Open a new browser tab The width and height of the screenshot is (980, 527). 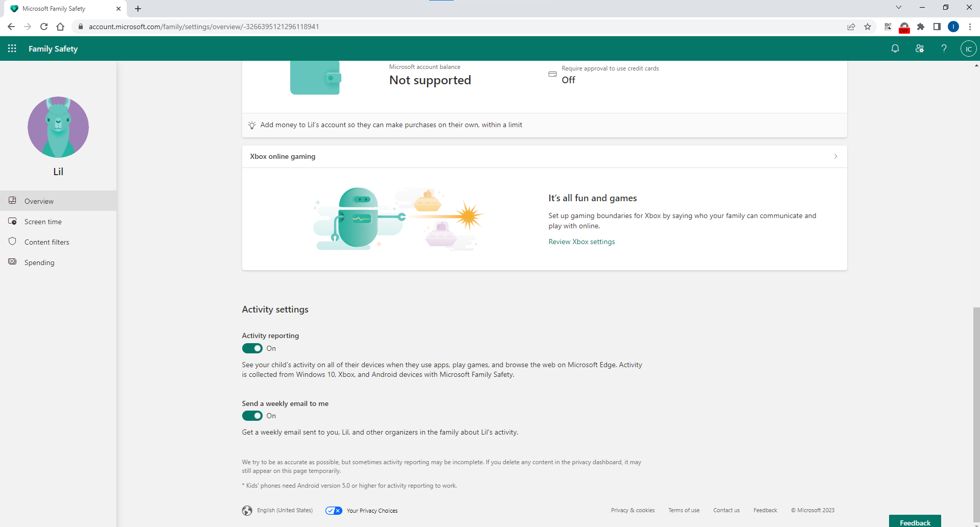(x=138, y=9)
